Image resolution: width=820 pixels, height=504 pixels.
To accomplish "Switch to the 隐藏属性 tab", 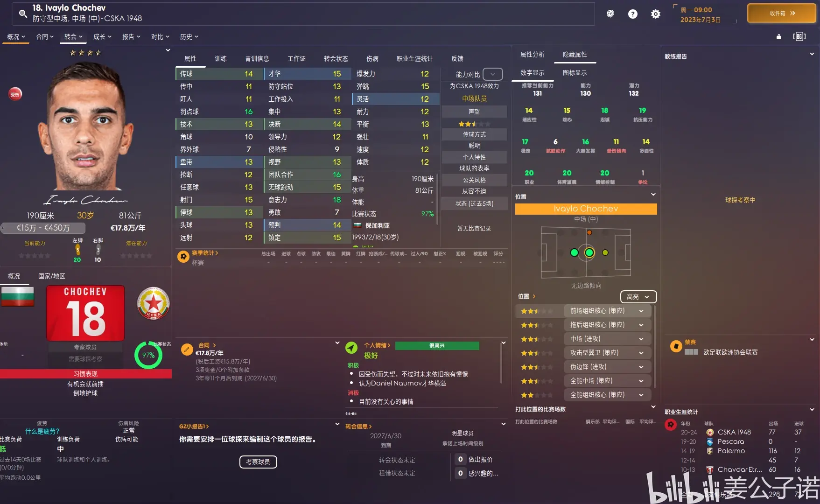I will (x=575, y=55).
